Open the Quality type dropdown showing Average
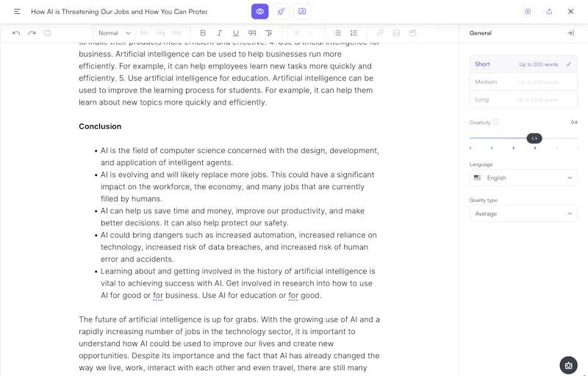 523,213
